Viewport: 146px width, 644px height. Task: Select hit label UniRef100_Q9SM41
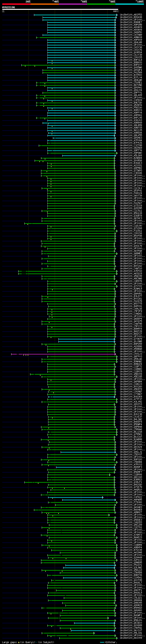(131, 88)
